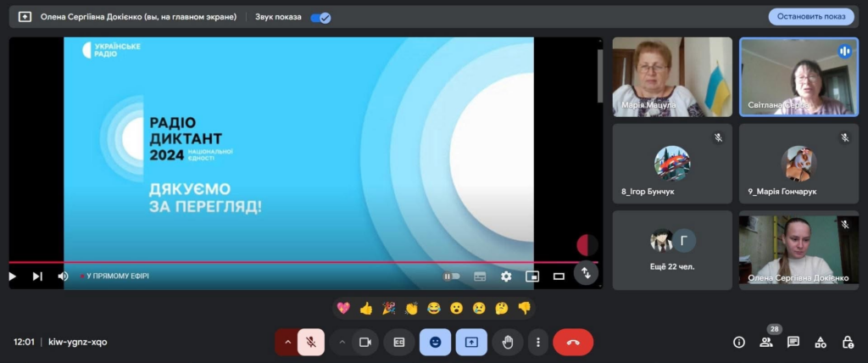
Task: Click the present screen button
Action: pos(471,342)
